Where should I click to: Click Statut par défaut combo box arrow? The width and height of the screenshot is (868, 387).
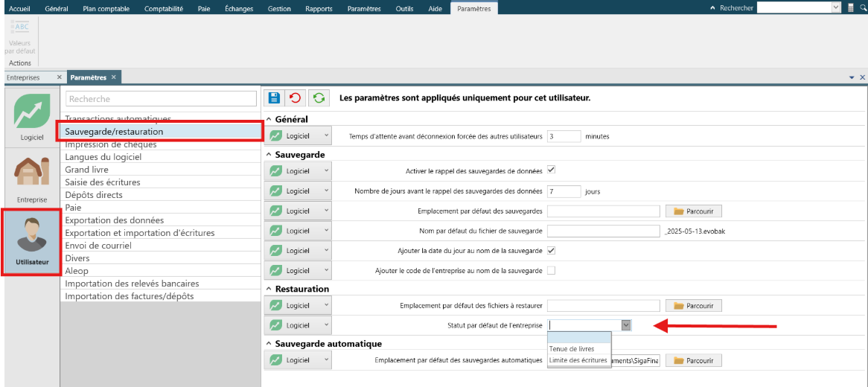pyautogui.click(x=626, y=325)
